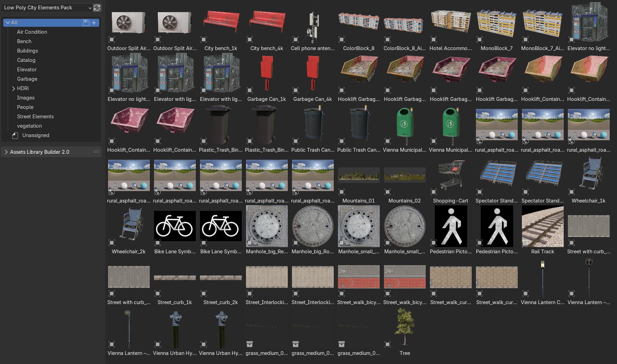The width and height of the screenshot is (617, 364).
Task: Click the object type icon on Wheelchair_2k
Action: click(x=111, y=243)
